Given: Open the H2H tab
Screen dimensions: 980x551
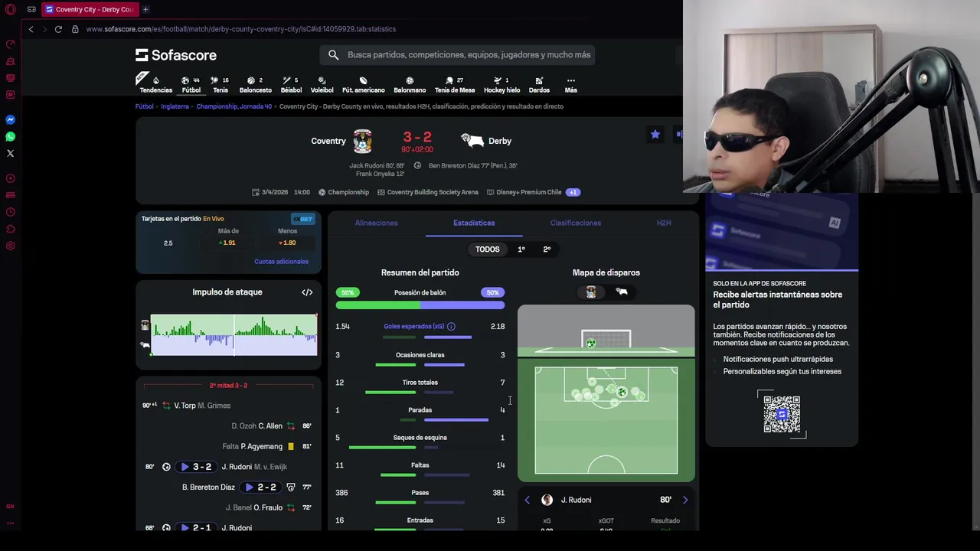Looking at the screenshot, I should coord(664,223).
